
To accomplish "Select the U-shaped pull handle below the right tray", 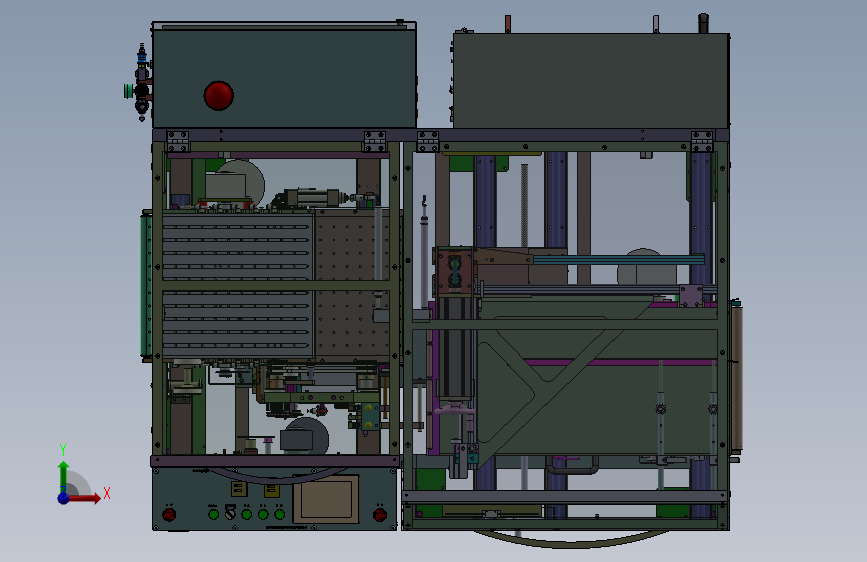I will click(x=572, y=465).
